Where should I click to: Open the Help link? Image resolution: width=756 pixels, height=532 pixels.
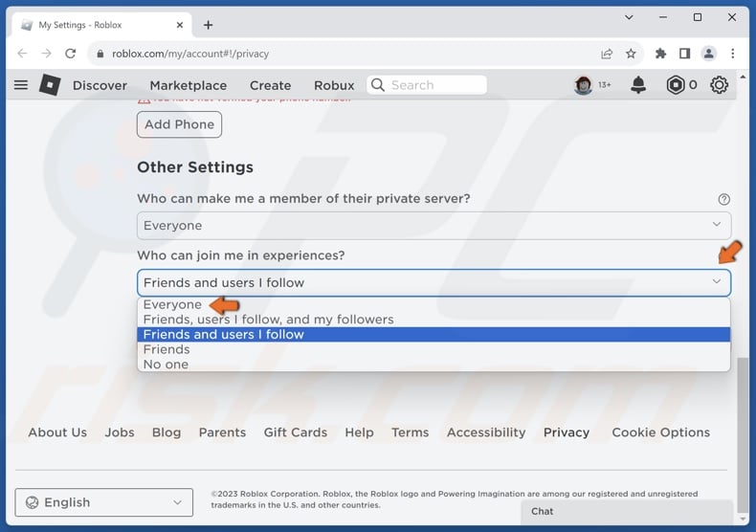tap(359, 432)
